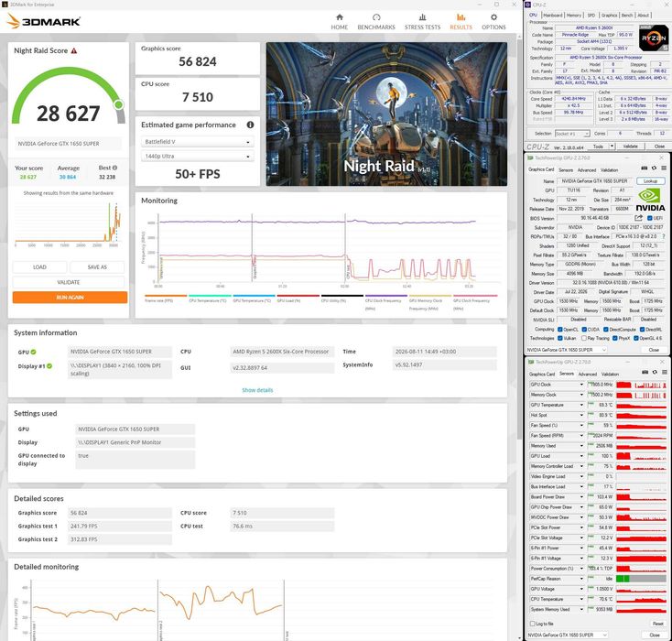672x641 pixels.
Task: Toggle the OpenCL checkbox in GPU-Z
Action: [560, 330]
